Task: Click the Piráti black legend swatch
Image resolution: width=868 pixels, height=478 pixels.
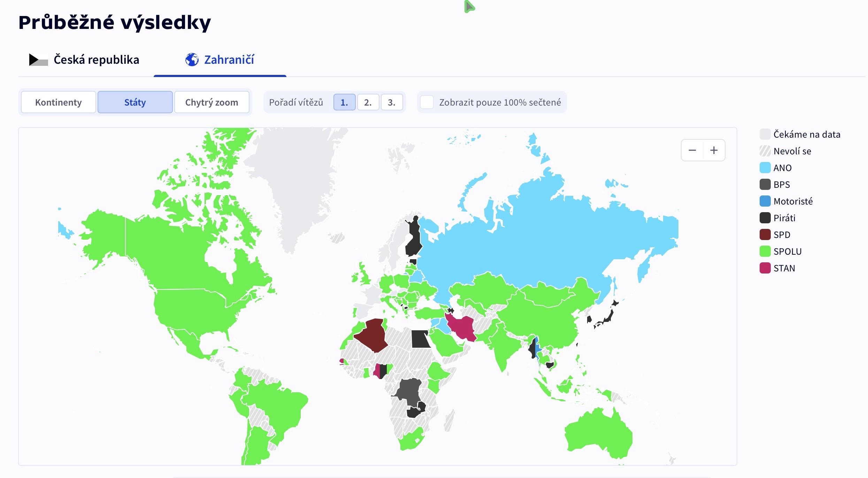Action: click(x=765, y=218)
